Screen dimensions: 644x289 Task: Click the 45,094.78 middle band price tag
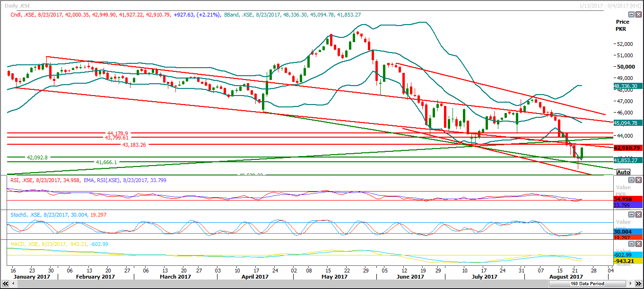click(627, 123)
